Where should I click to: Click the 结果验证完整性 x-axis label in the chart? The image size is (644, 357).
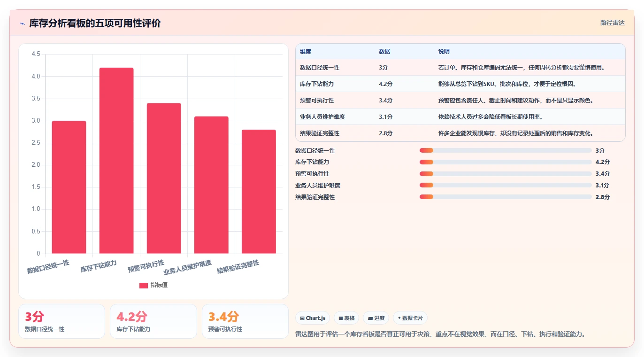click(238, 267)
